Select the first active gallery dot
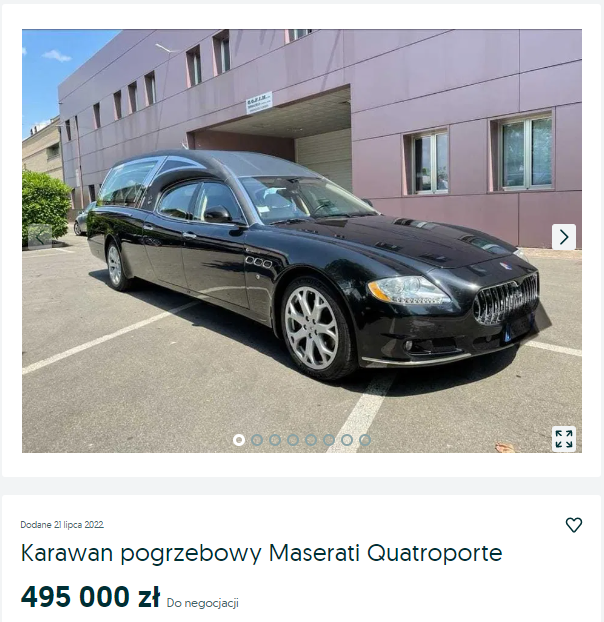Image resolution: width=604 pixels, height=622 pixels. (x=239, y=440)
